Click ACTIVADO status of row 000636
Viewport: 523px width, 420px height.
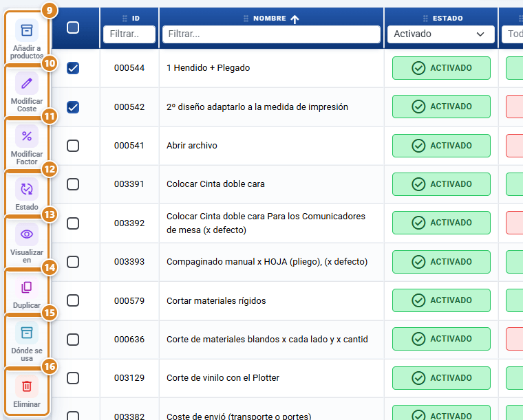pos(441,339)
